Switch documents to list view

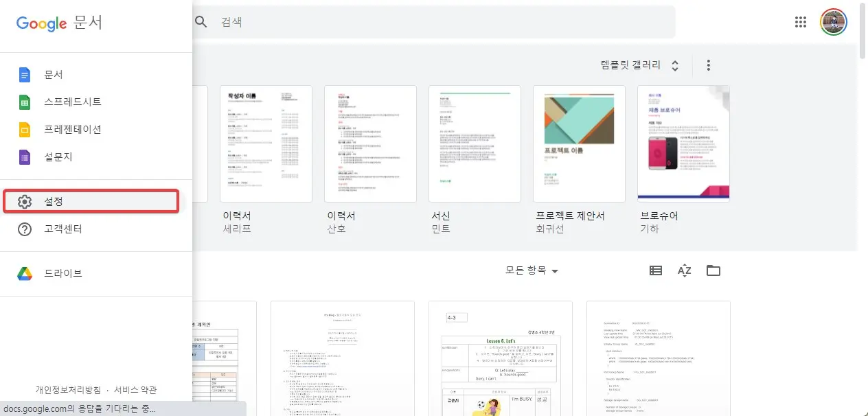655,270
